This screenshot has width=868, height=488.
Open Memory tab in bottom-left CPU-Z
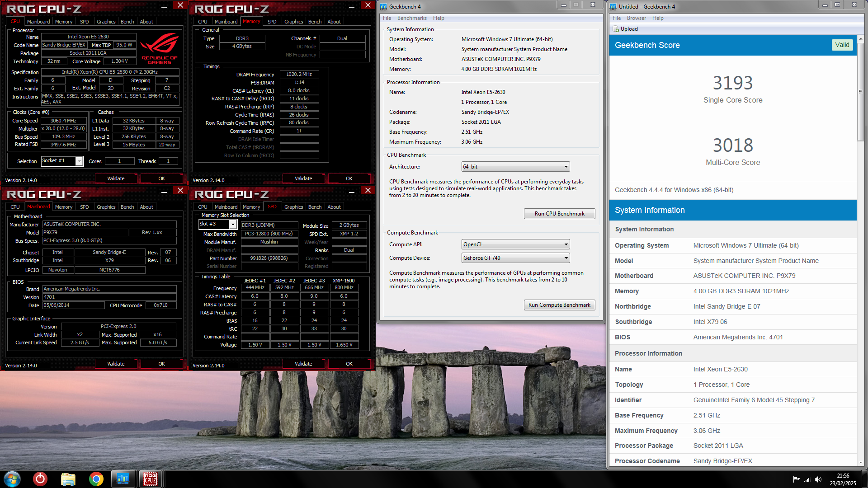coord(64,207)
